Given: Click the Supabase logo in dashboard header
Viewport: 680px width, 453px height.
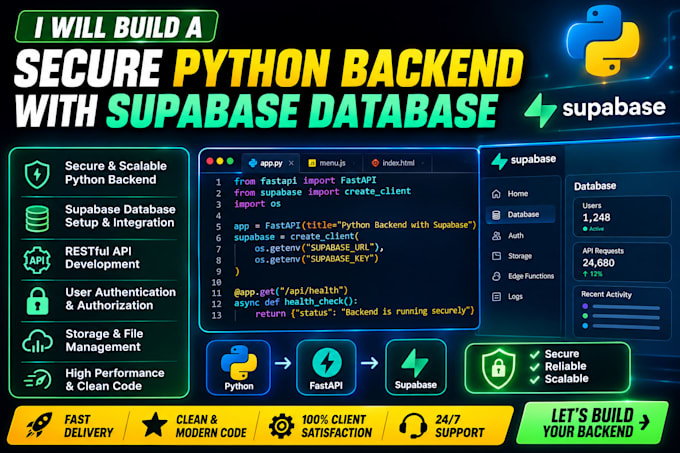Looking at the screenshot, I should (x=524, y=160).
